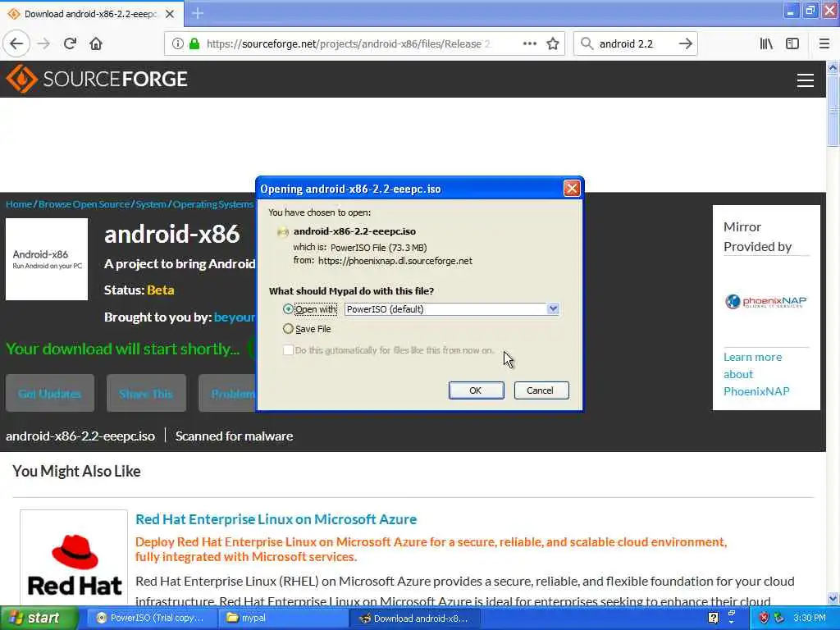The width and height of the screenshot is (840, 630).
Task: Open the browser home page icon
Action: pos(96,43)
